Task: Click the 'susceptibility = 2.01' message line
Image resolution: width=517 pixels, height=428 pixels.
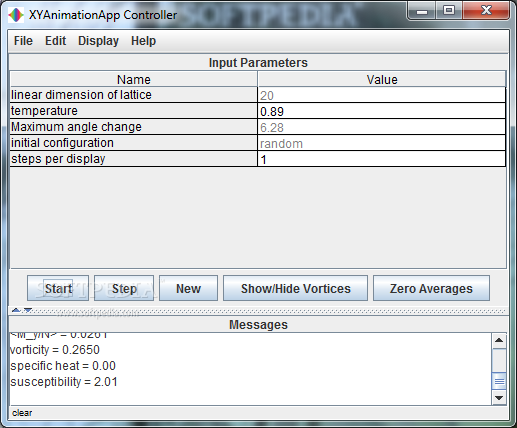Action: [64, 382]
